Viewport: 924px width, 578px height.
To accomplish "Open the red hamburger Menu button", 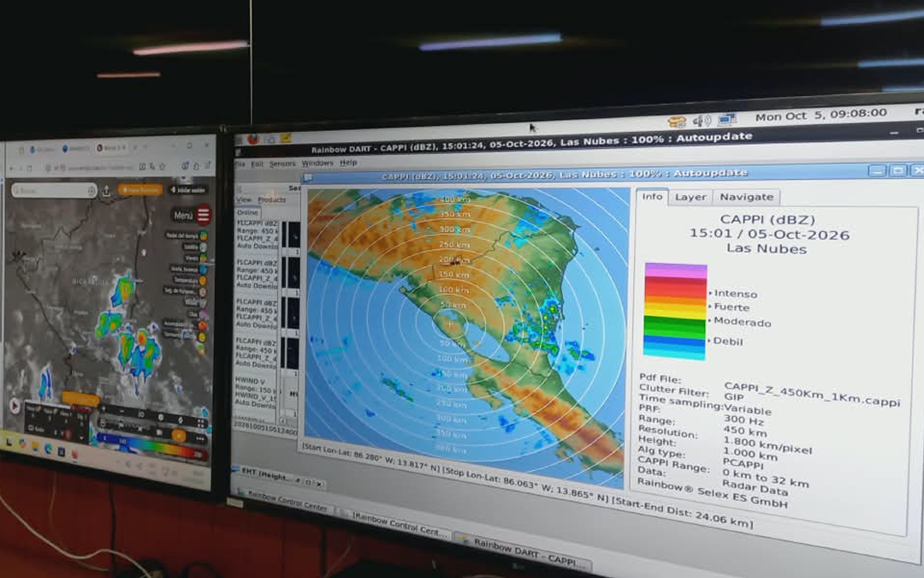I will (203, 215).
